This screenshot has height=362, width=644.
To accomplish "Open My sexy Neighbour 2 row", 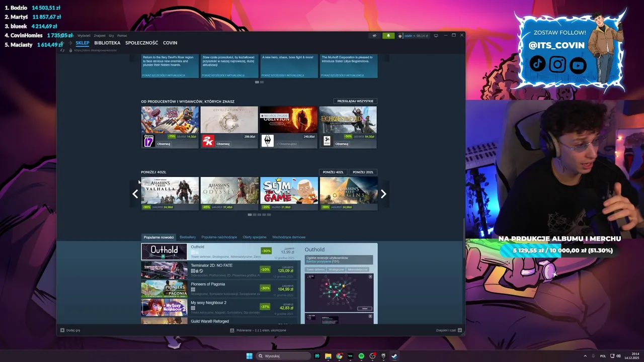I will click(220, 307).
